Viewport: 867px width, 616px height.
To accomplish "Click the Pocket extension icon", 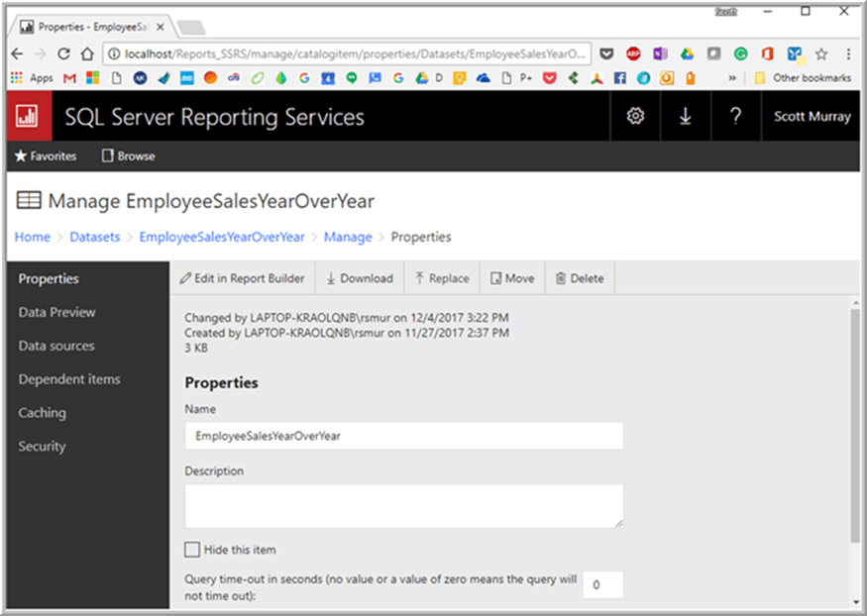I will 606,53.
